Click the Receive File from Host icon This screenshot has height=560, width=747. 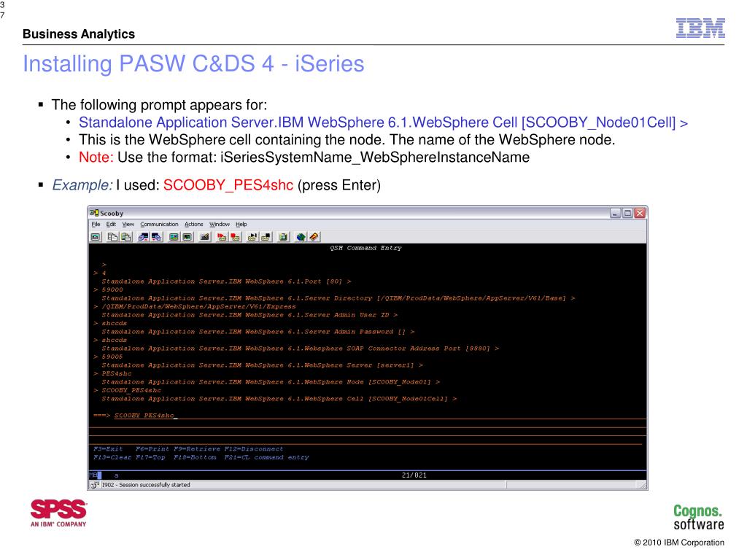click(156, 237)
